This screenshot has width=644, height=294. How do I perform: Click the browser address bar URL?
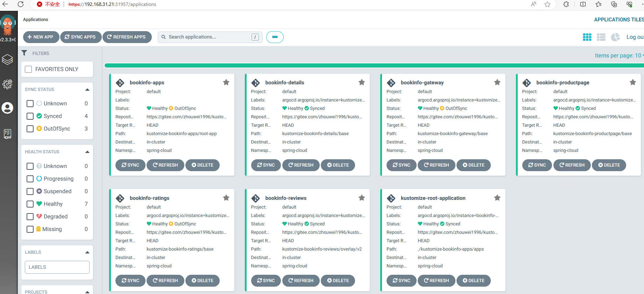112,4
